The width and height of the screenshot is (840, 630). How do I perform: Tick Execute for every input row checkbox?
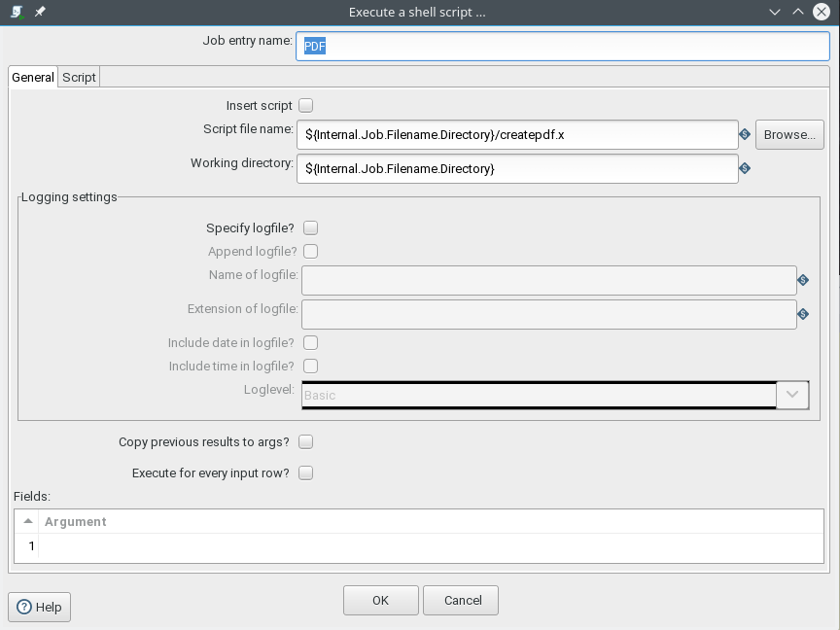pos(306,473)
